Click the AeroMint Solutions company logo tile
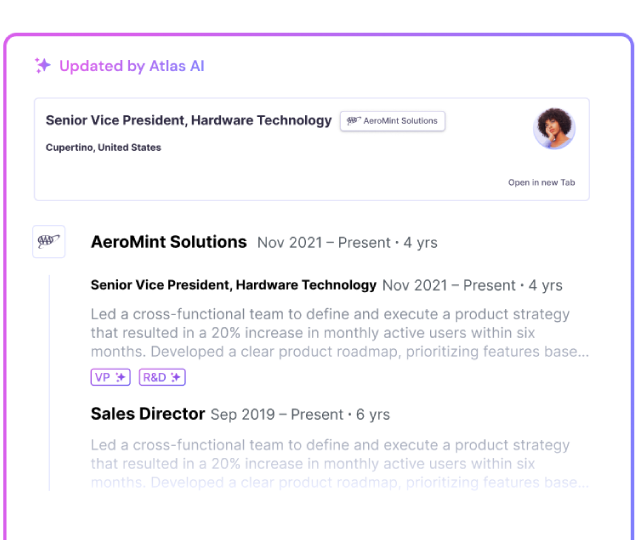This screenshot has height=540, width=636. tap(49, 242)
